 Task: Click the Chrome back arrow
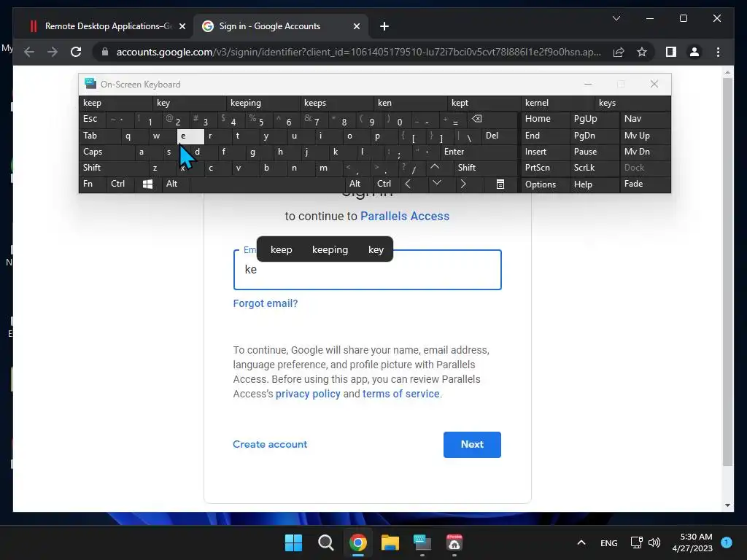pos(29,52)
